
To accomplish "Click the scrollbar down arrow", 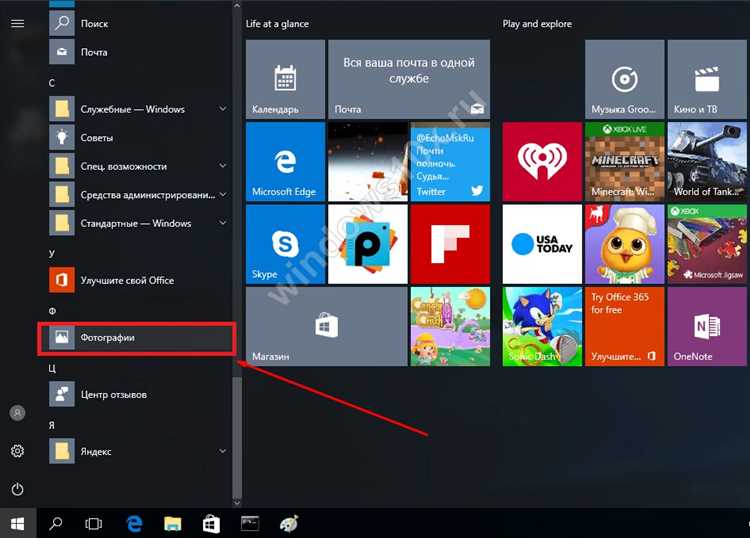I will pyautogui.click(x=237, y=503).
